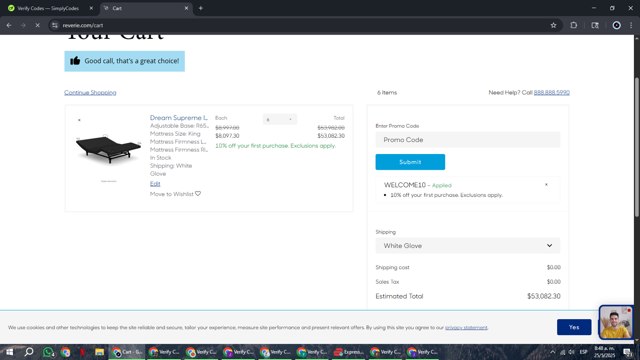
Task: Click the Edit link for the cart item
Action: click(x=155, y=184)
